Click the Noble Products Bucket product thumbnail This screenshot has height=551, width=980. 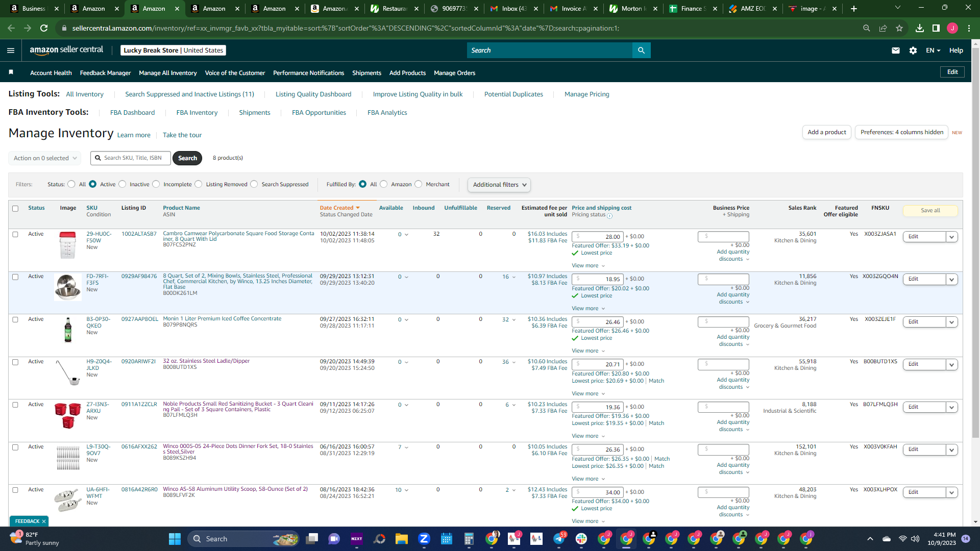[x=68, y=415]
